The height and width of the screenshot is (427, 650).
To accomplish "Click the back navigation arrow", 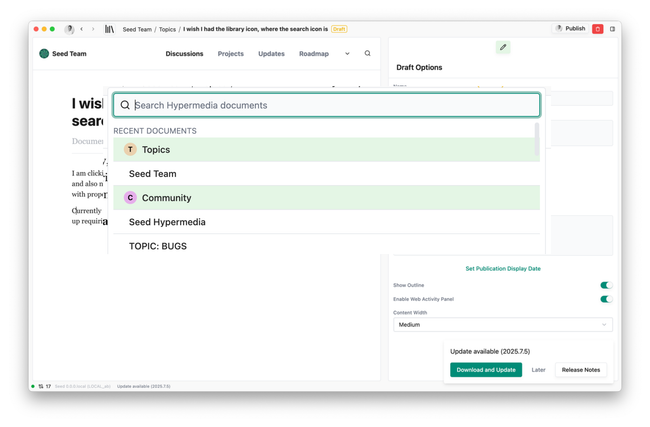I will (82, 29).
